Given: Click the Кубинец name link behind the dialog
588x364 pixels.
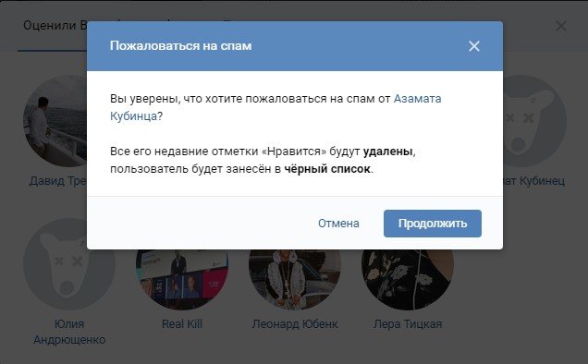Looking at the screenshot, I should coord(534,181).
